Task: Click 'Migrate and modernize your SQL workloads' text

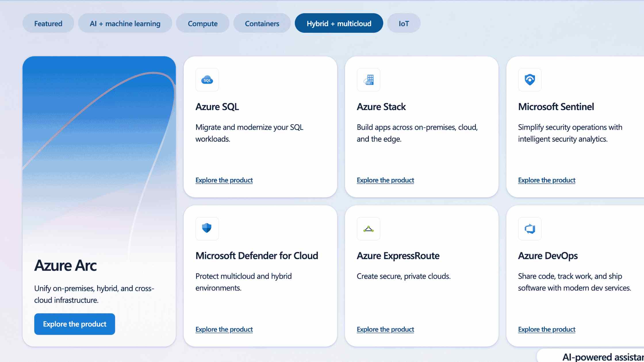Action: pos(249,133)
